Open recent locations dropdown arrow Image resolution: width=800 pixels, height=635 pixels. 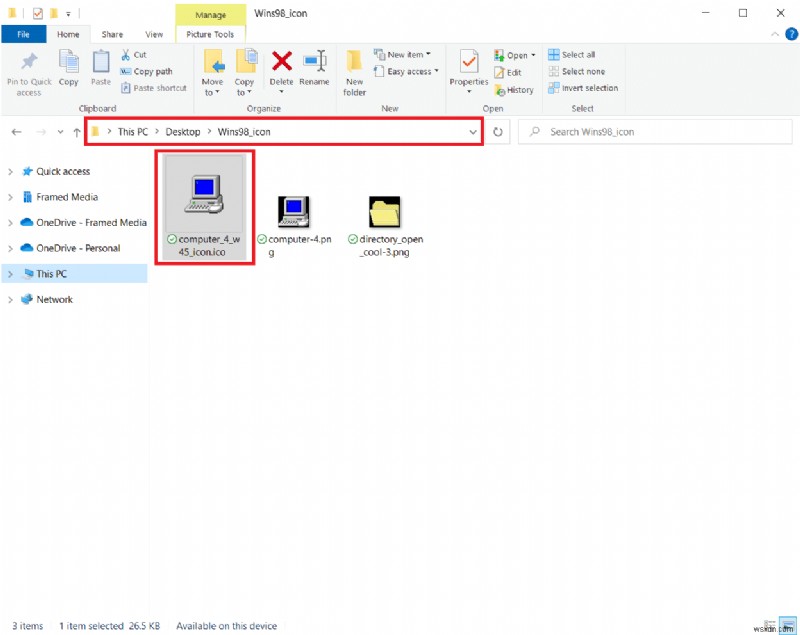60,132
